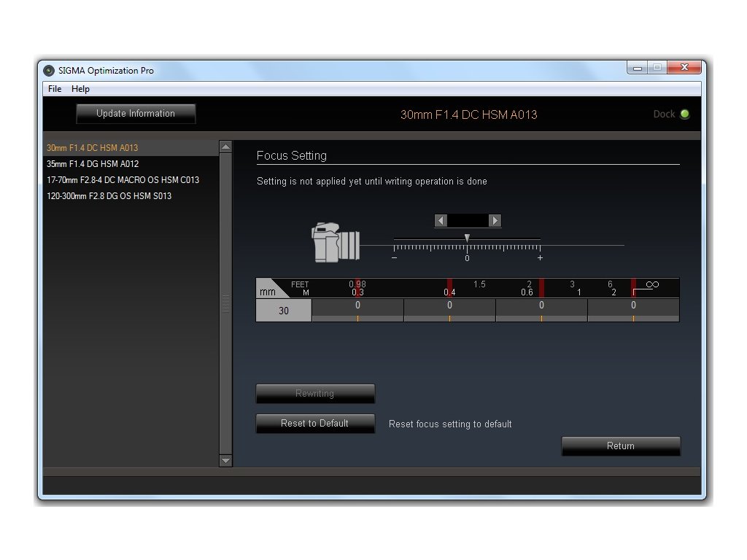This screenshot has height=560, width=747.
Task: Click the 30 mm focal length row header
Action: (x=284, y=311)
